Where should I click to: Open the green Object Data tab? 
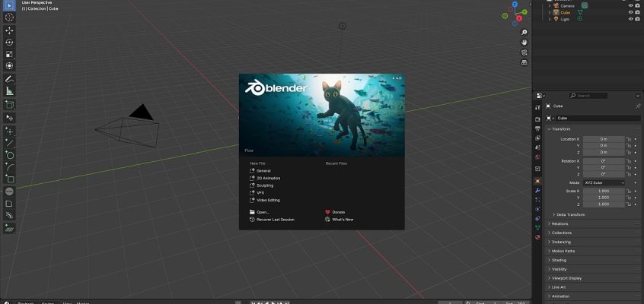(537, 228)
